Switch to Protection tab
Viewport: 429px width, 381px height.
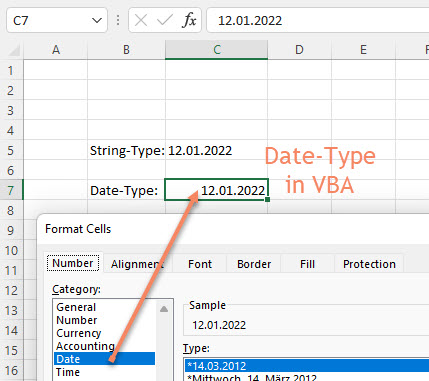pyautogui.click(x=369, y=264)
